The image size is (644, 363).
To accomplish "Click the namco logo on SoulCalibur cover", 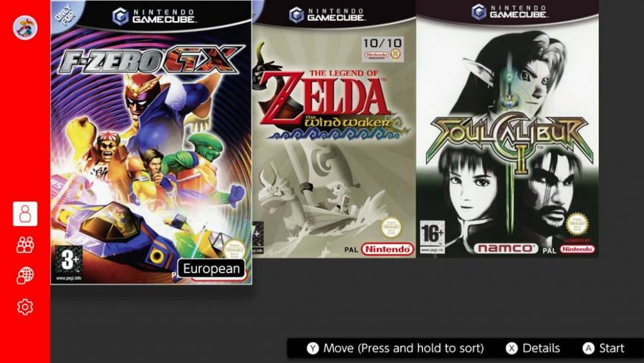I will 506,248.
